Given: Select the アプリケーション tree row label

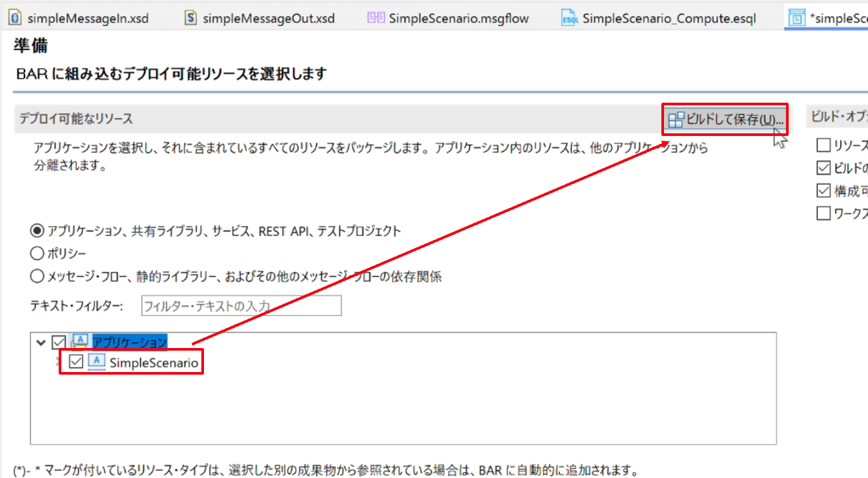Looking at the screenshot, I should [129, 342].
